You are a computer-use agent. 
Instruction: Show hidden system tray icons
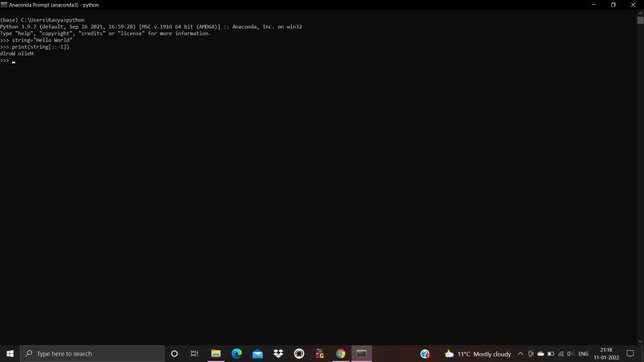520,354
